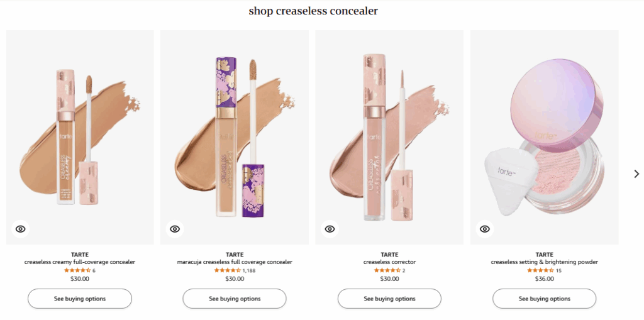644x320 pixels.
Task: Open quick view for creaseless corrector
Action: tap(330, 229)
